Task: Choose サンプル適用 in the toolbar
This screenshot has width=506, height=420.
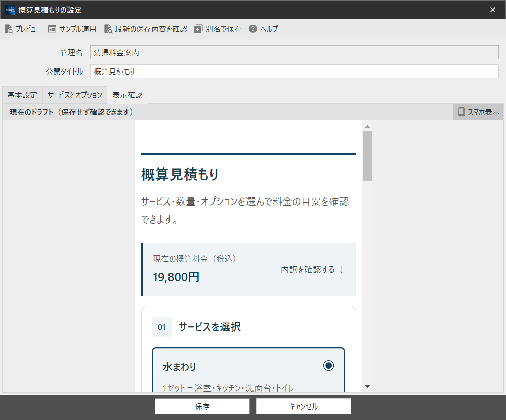Action: [72, 29]
